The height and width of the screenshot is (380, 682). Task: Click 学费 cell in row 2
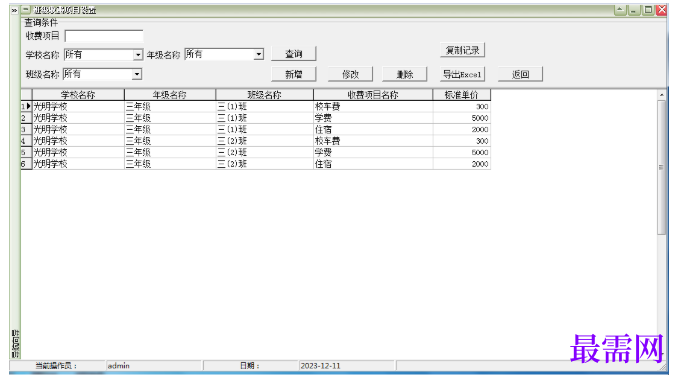(x=373, y=118)
